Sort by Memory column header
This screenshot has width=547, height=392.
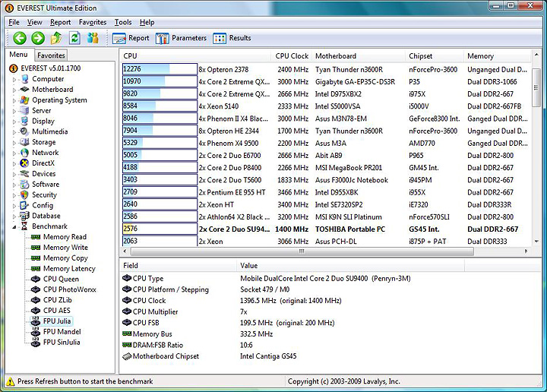coord(497,55)
